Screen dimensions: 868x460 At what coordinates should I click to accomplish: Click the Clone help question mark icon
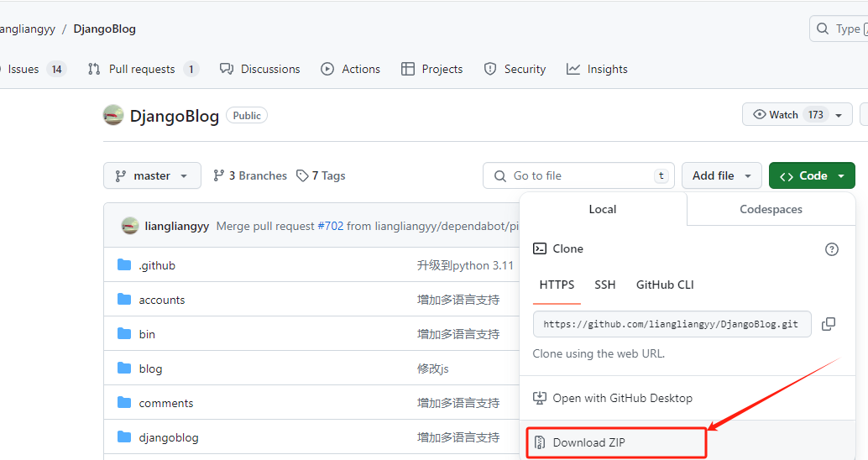point(831,249)
